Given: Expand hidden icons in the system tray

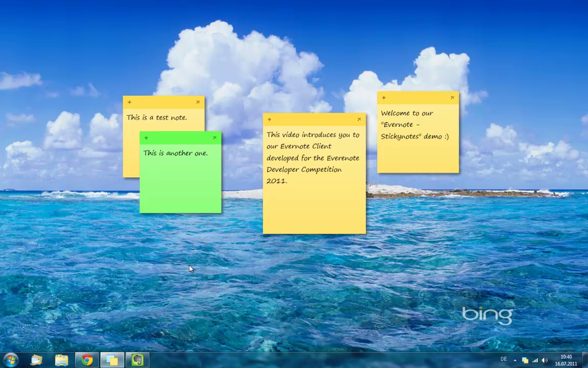Looking at the screenshot, I should [x=515, y=360].
